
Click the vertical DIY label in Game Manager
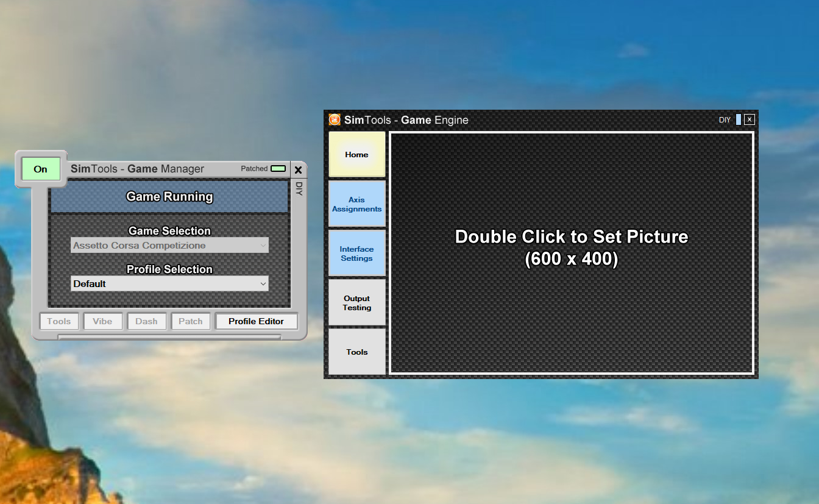[299, 188]
